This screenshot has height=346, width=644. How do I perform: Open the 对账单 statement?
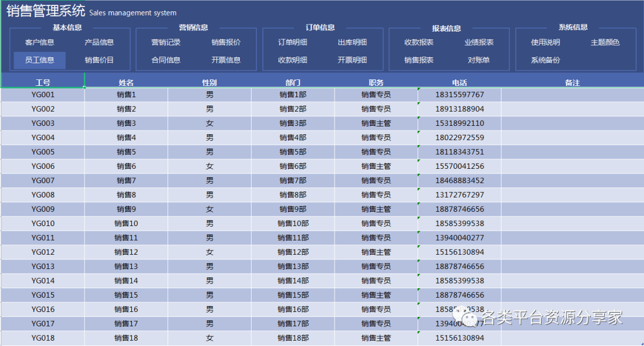point(479,60)
